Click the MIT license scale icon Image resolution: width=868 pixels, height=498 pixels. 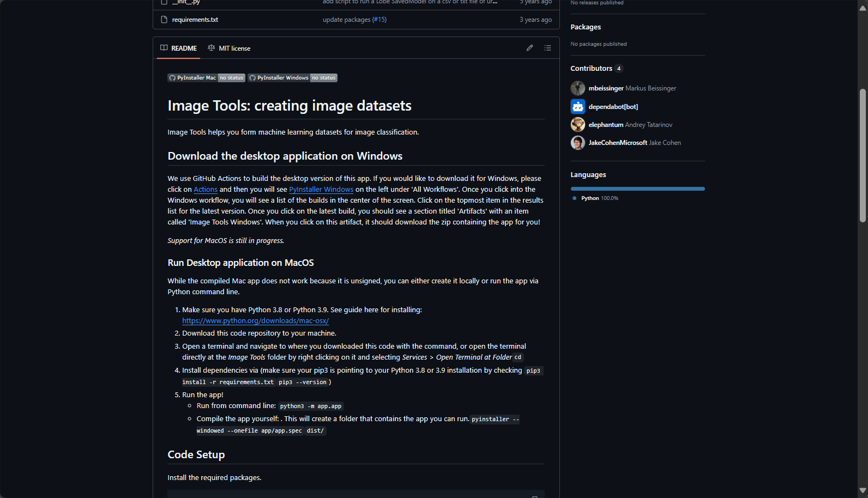[x=212, y=48]
